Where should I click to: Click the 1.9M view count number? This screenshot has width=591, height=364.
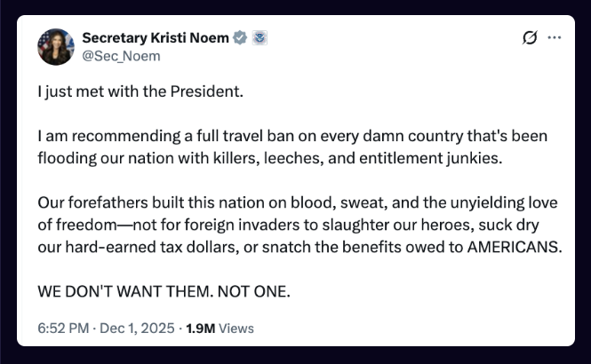[200, 328]
